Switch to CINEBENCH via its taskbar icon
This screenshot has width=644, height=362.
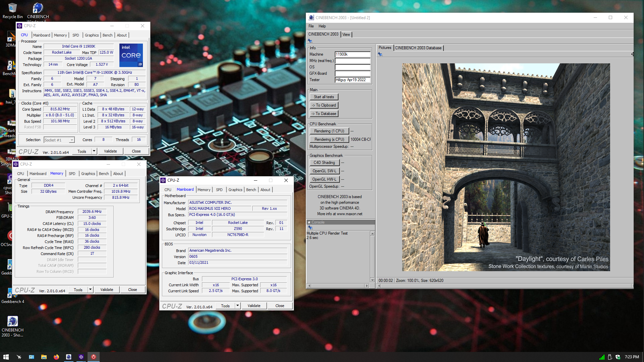68,357
